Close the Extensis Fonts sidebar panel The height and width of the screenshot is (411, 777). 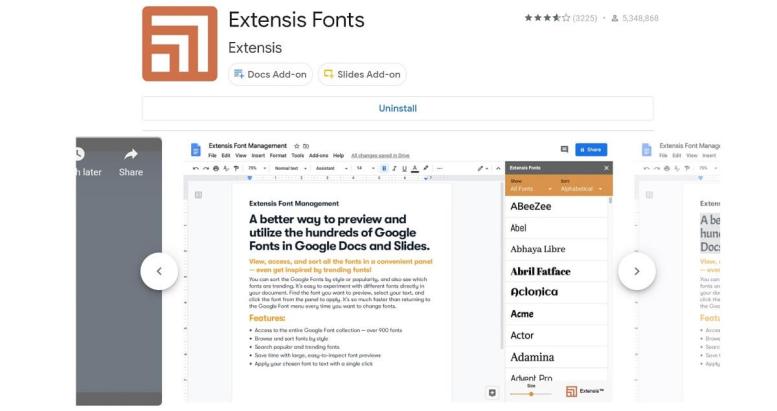606,168
